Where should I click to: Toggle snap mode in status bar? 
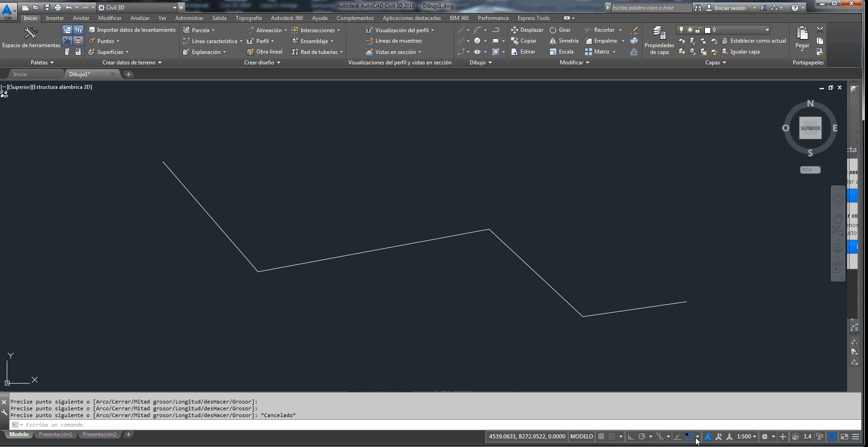(612, 437)
